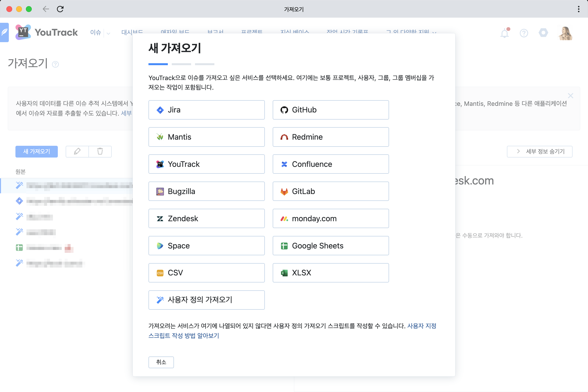This screenshot has width=588, height=392.
Task: Edit the selected import with pencil icon
Action: tap(77, 151)
